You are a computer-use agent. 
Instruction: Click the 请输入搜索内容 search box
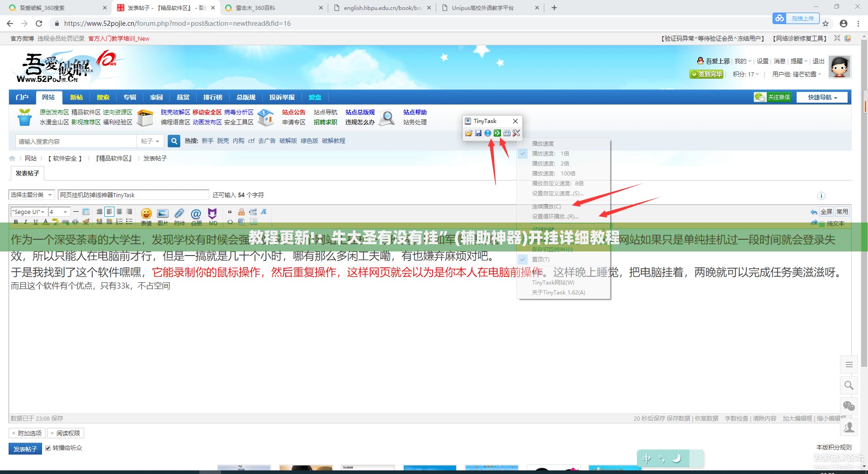(x=76, y=141)
